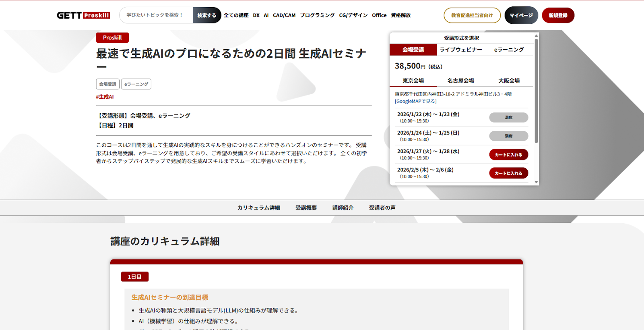Add the 2026/2/5 session to cart
Image resolution: width=644 pixels, height=330 pixels.
tap(508, 173)
